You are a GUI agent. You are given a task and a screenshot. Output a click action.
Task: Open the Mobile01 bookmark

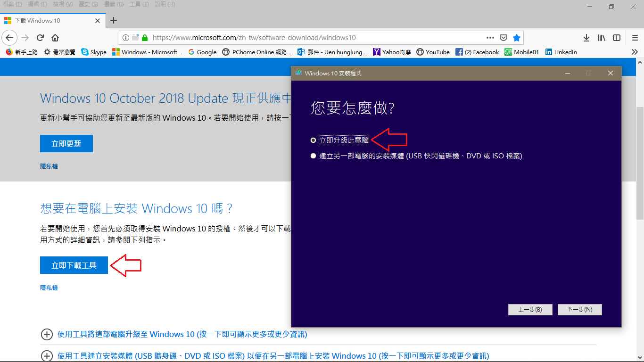(x=521, y=52)
